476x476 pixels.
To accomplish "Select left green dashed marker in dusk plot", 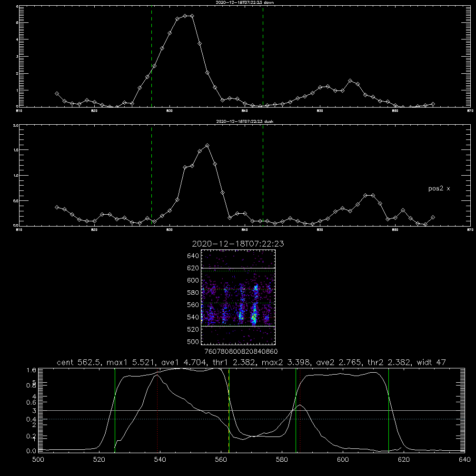I will (x=151, y=175).
